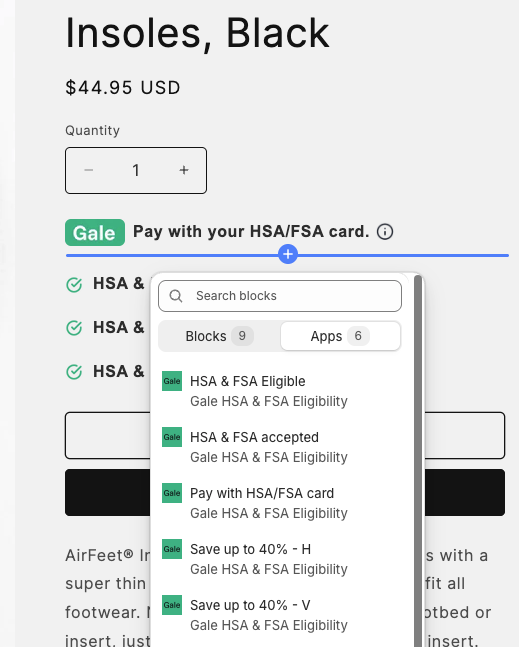519x647 pixels.
Task: Click Gale icon next to HSA & FSA Eligible
Action: click(x=172, y=381)
